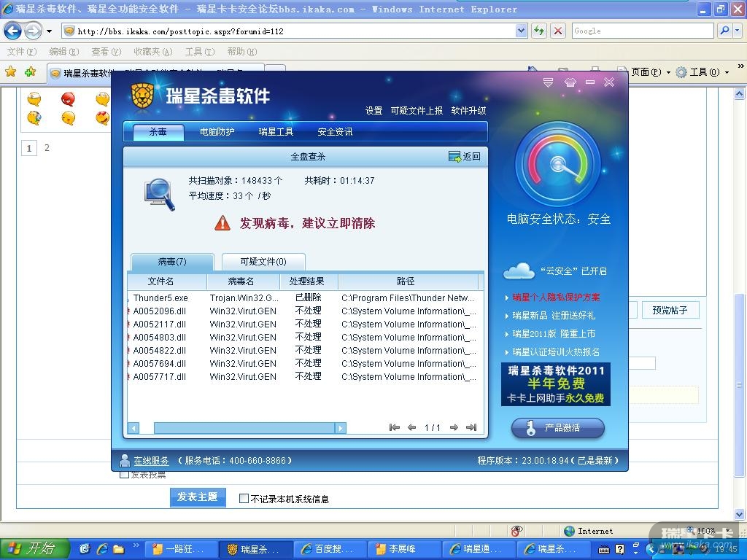Open the 收藏夹 menu in IE
Image resolution: width=747 pixels, height=560 pixels.
click(153, 52)
